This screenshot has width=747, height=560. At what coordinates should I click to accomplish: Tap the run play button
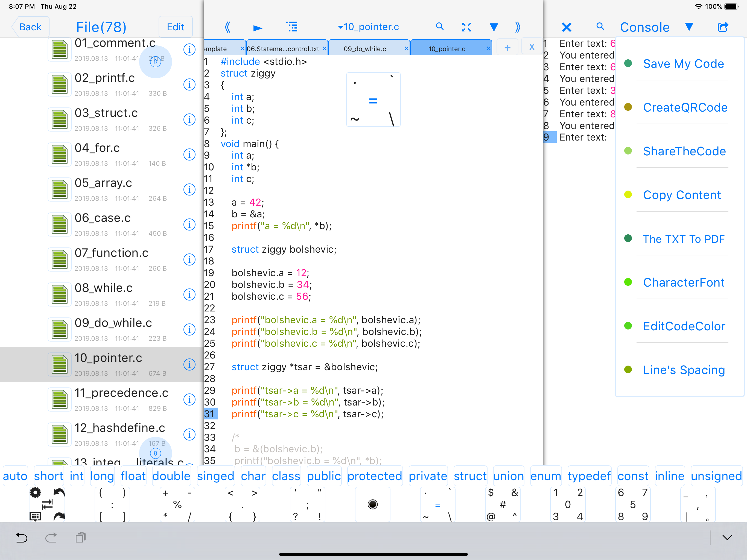pyautogui.click(x=258, y=27)
